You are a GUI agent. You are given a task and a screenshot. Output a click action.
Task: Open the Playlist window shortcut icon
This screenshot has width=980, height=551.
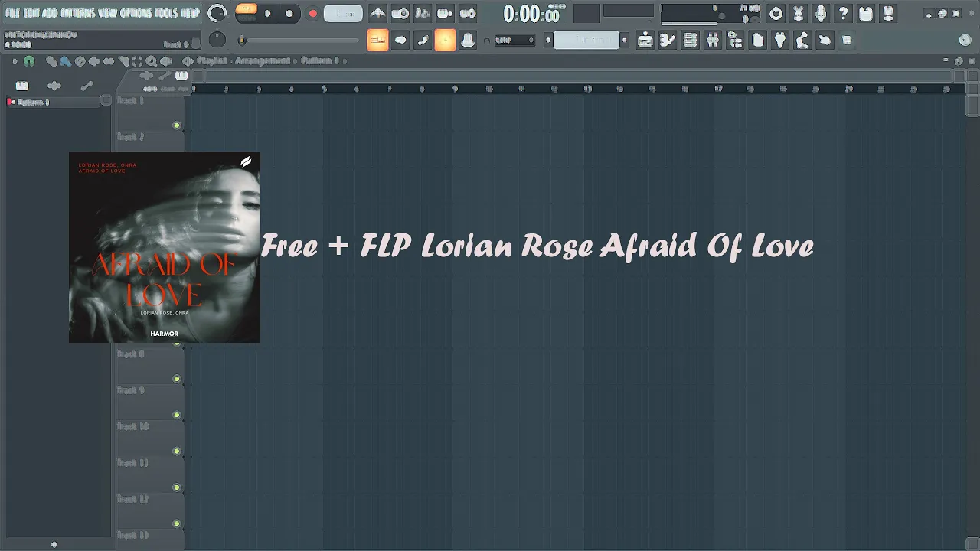coord(645,40)
